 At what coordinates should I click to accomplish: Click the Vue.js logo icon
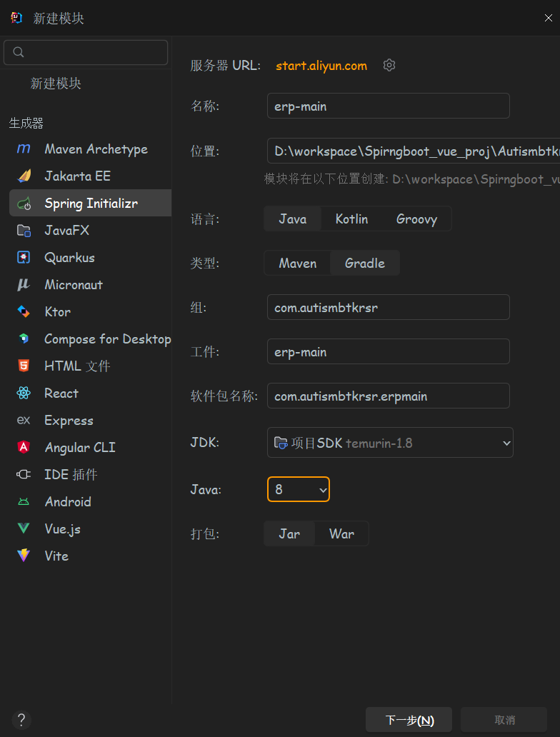pos(24,528)
